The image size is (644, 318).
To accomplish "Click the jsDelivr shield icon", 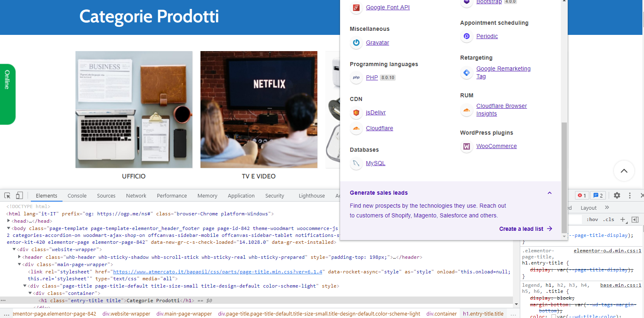I will (x=356, y=112).
